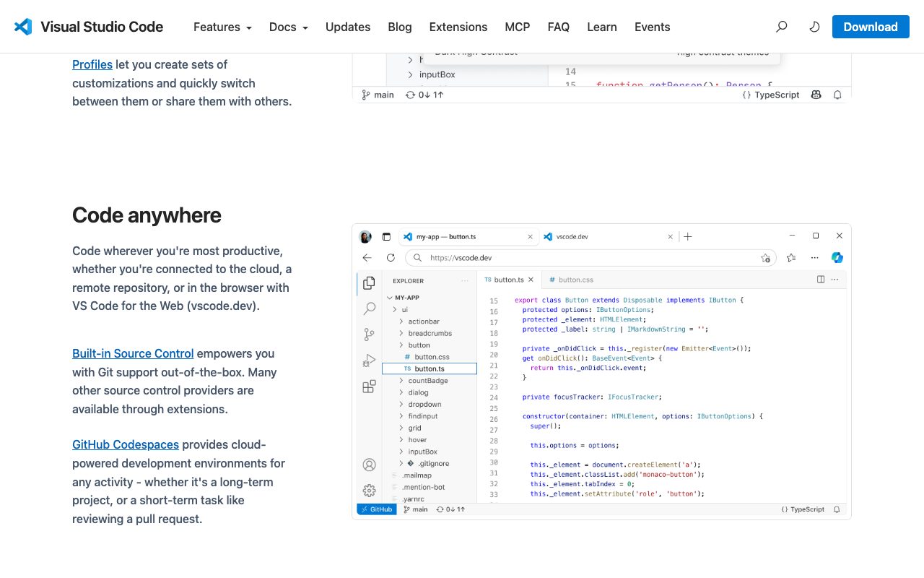Switch to the button.css editor tab
This screenshot has height=578, width=924.
click(572, 280)
